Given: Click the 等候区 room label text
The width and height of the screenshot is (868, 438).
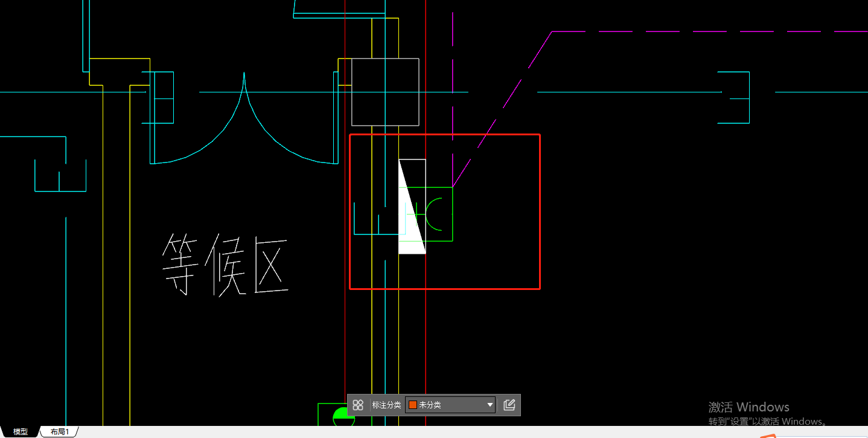Looking at the screenshot, I should coord(225,265).
